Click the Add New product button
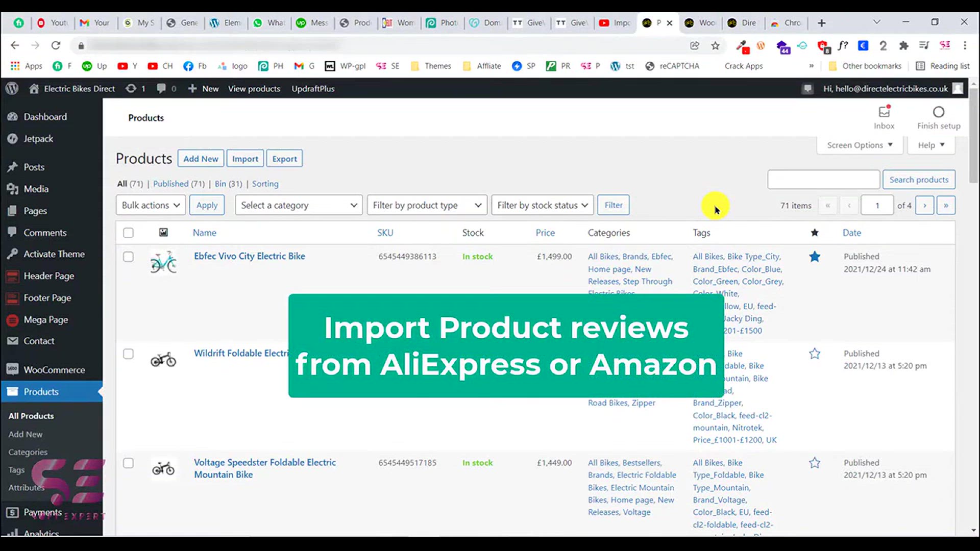Viewport: 980px width, 551px height. 201,159
